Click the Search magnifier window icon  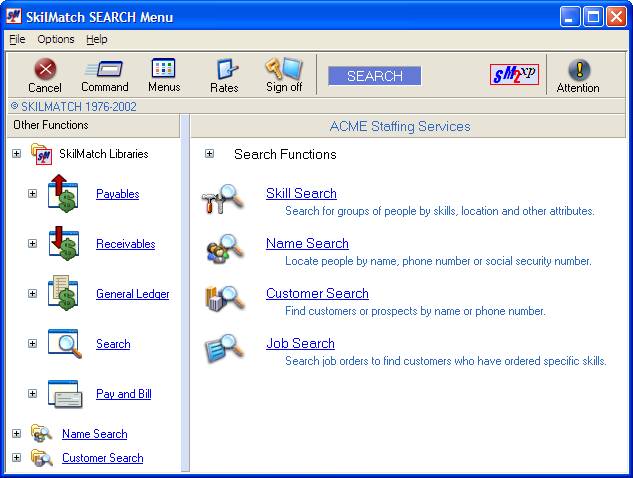click(65, 344)
